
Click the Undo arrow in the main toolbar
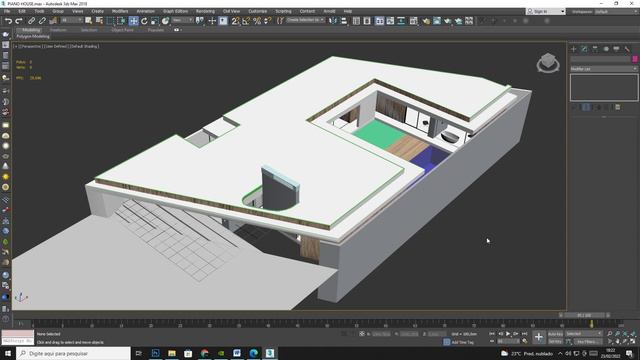coord(8,21)
